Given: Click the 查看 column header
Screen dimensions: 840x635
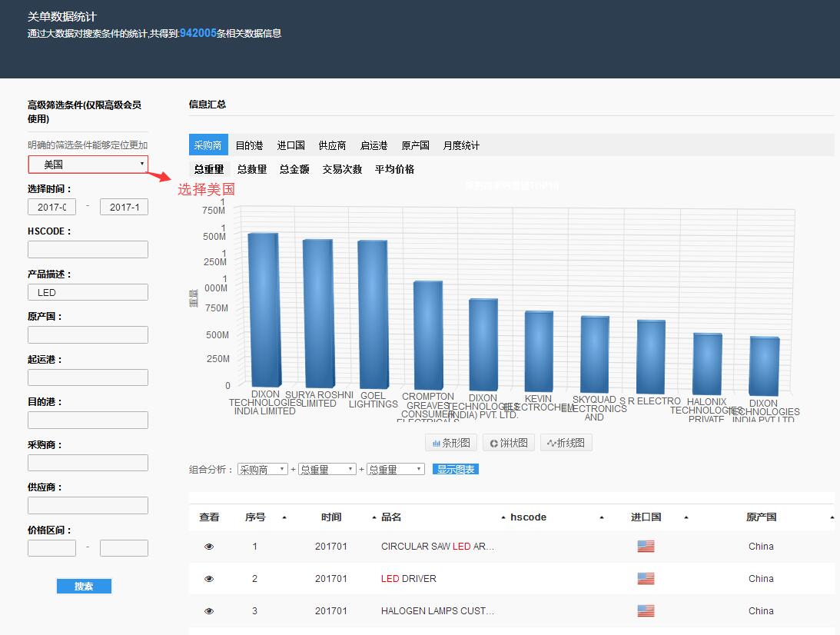Looking at the screenshot, I should click(x=210, y=517).
